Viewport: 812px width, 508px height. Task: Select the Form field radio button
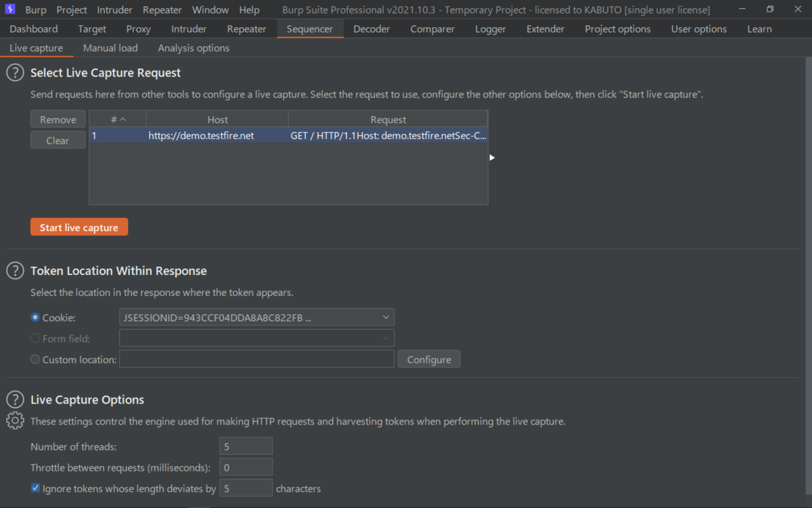point(35,338)
